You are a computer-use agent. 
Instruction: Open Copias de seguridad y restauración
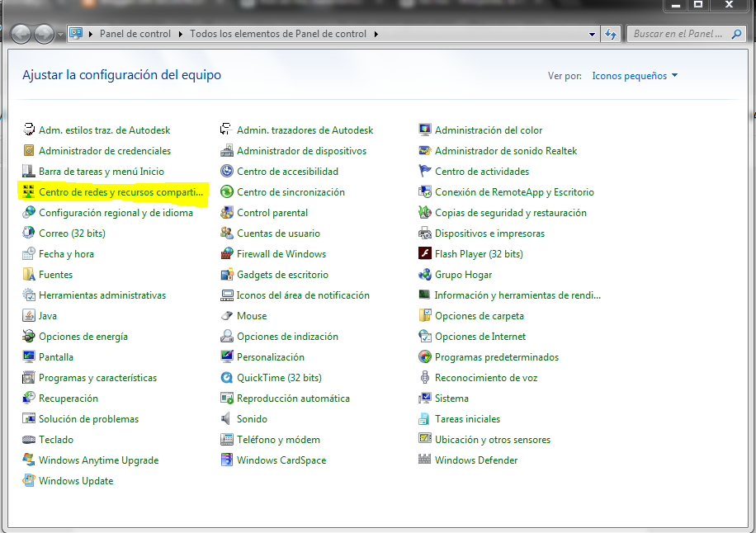tap(511, 213)
